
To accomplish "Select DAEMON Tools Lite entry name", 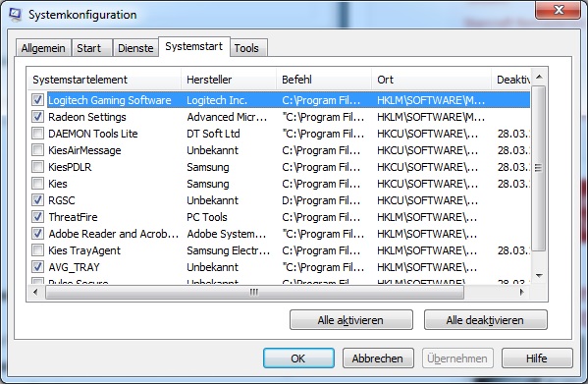I will [x=93, y=134].
